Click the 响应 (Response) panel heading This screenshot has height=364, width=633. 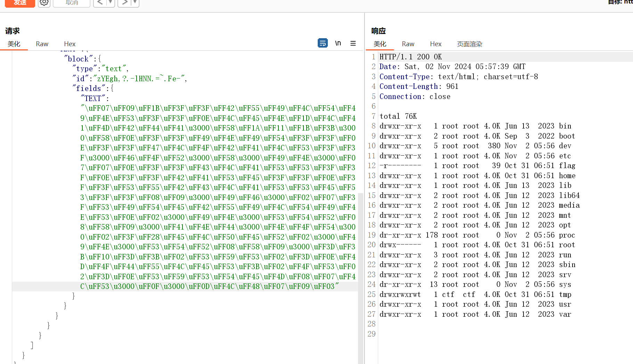coord(379,31)
